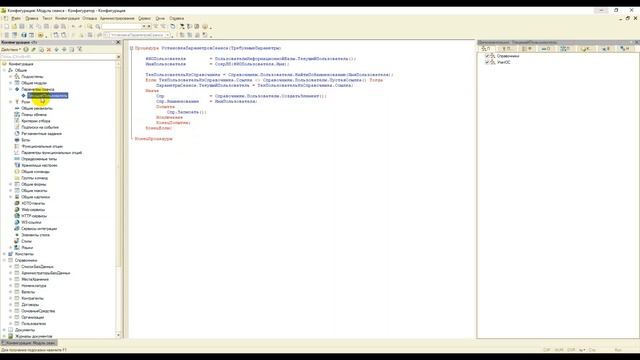Close the Конфигурация panel
Viewport: 640px width, 360px height.
pyautogui.click(x=118, y=42)
